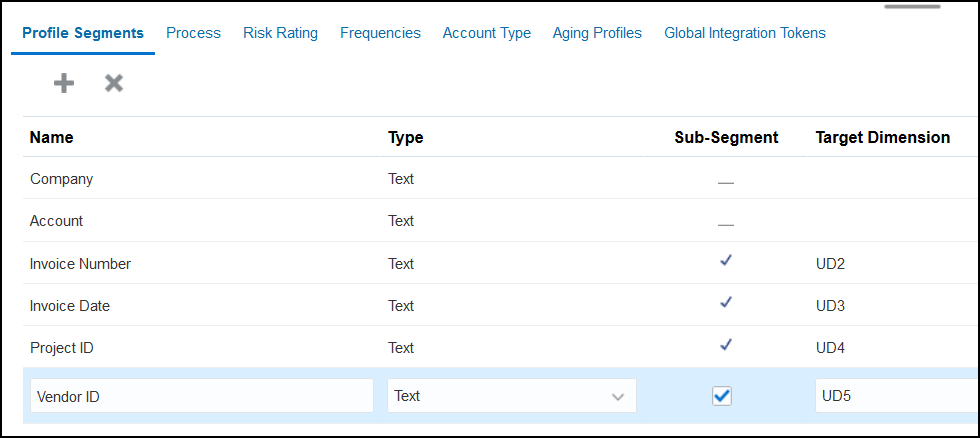Select the Account segment row
The width and height of the screenshot is (980, 438).
[500, 221]
